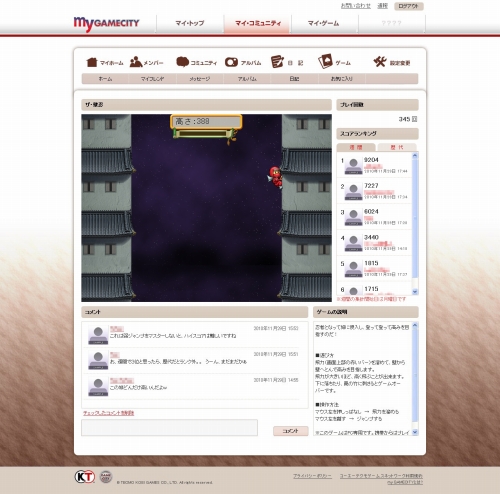Click avatar of rank 6 player 1715
This screenshot has width=500, height=494.
click(353, 291)
